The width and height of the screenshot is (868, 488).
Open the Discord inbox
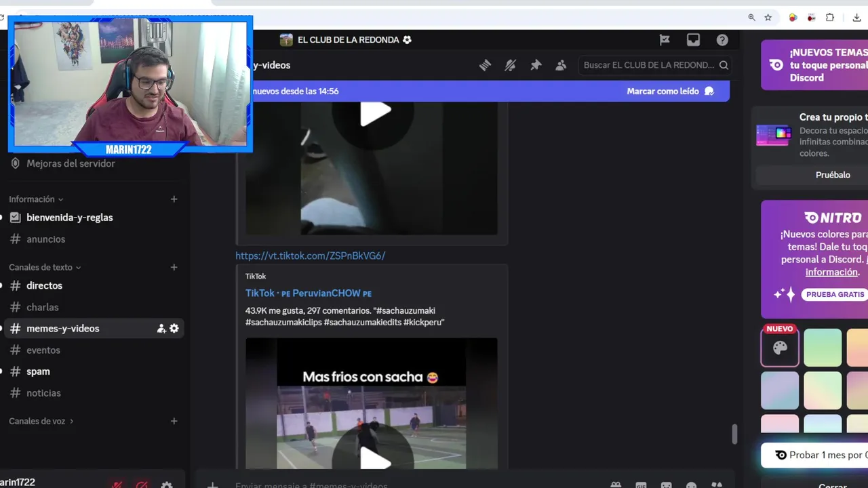tap(693, 40)
